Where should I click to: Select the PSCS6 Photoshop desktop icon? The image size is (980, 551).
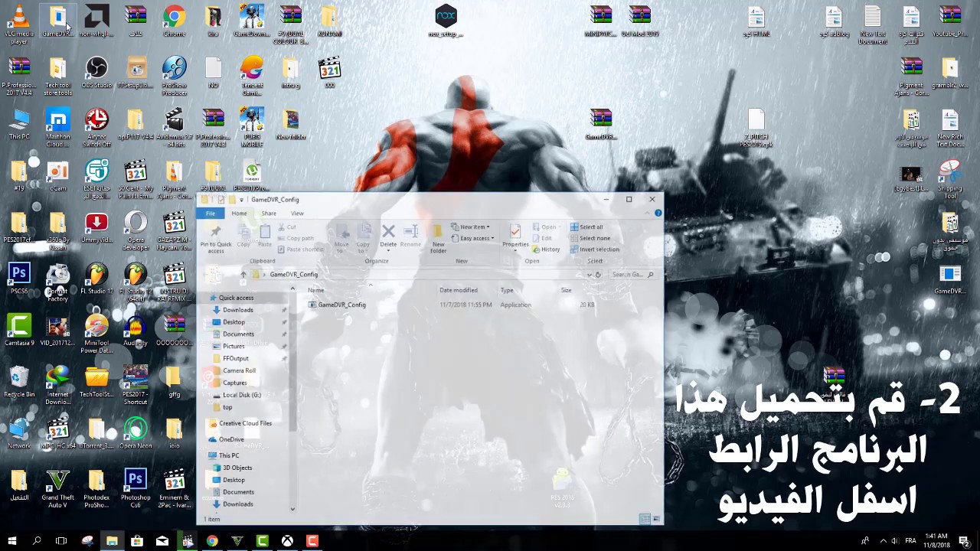tap(19, 279)
